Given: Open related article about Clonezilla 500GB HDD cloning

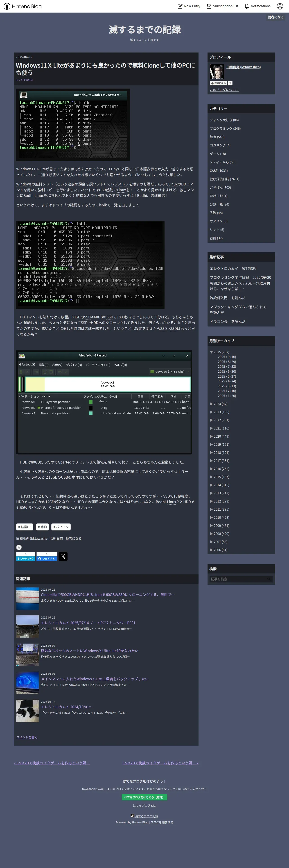Looking at the screenshot, I should pyautogui.click(x=108, y=595).
